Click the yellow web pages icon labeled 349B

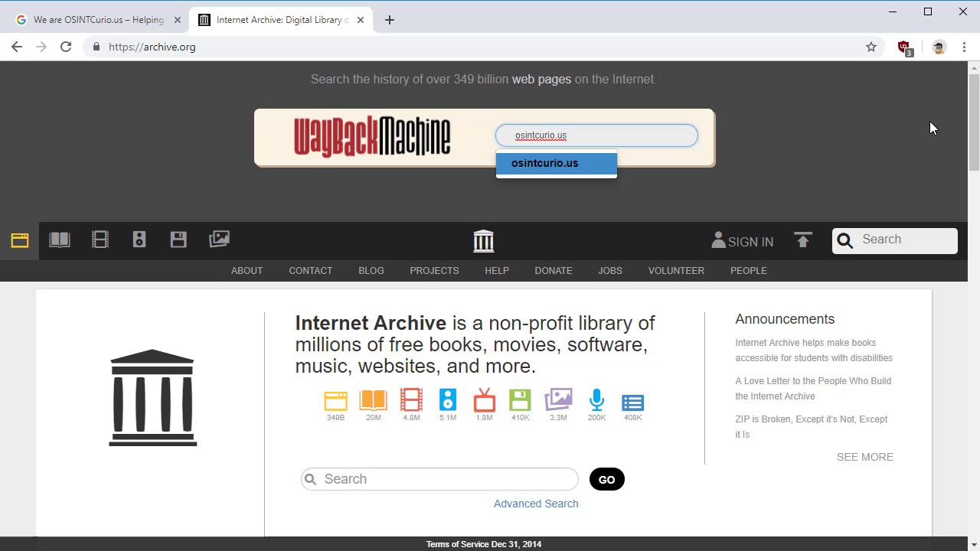[335, 400]
